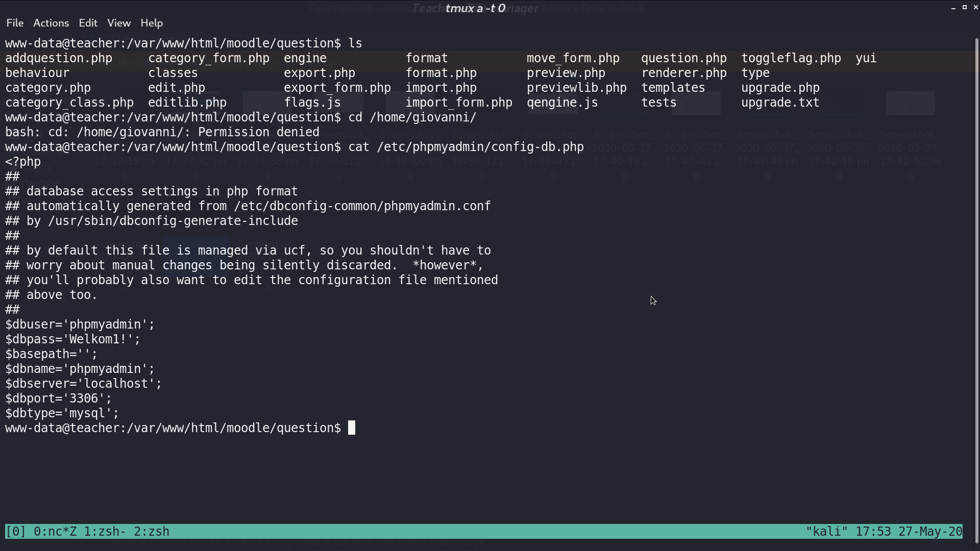Minimize the terminal window
Image resolution: width=980 pixels, height=551 pixels.
click(953, 8)
